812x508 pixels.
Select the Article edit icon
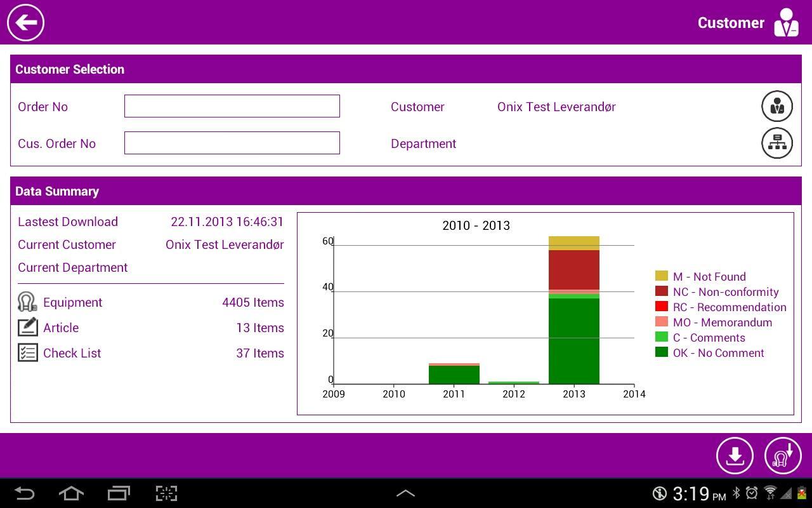[27, 327]
